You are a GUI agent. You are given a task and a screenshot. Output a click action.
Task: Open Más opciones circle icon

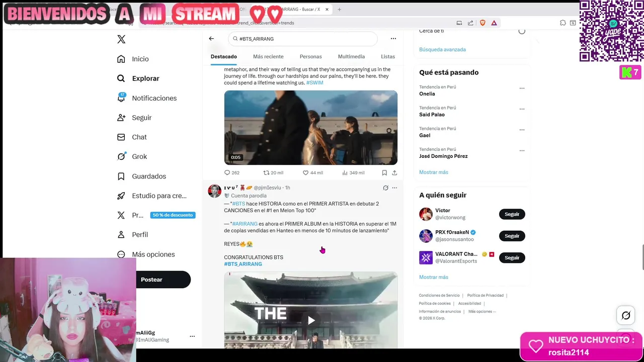point(121,254)
